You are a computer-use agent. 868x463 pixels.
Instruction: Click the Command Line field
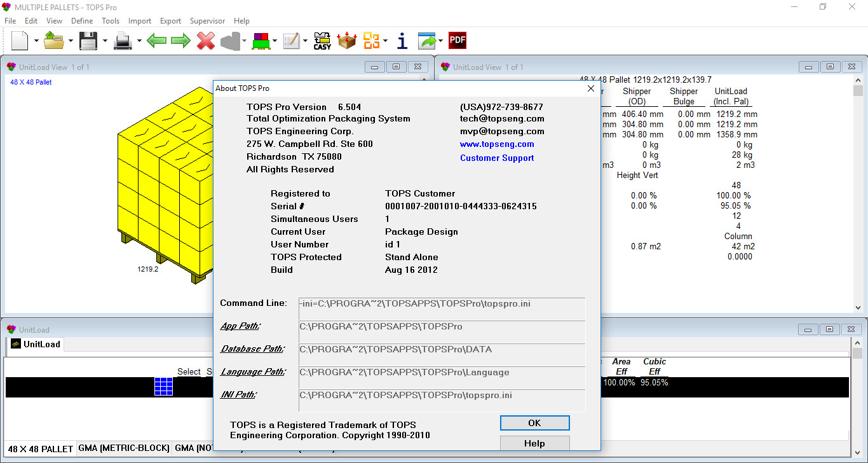(x=442, y=308)
